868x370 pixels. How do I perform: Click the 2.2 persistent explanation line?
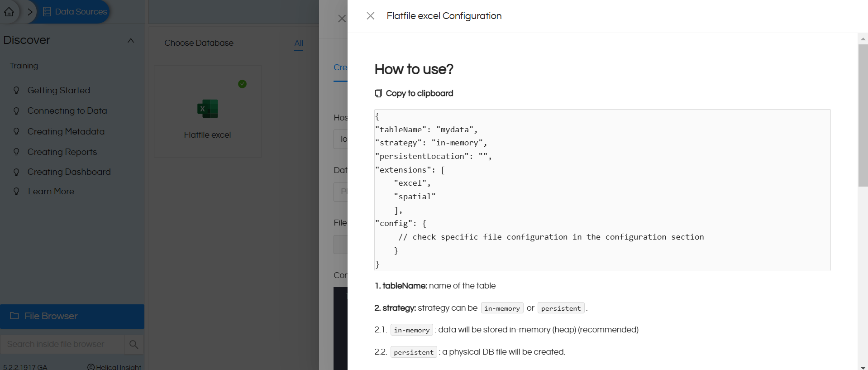coord(470,352)
